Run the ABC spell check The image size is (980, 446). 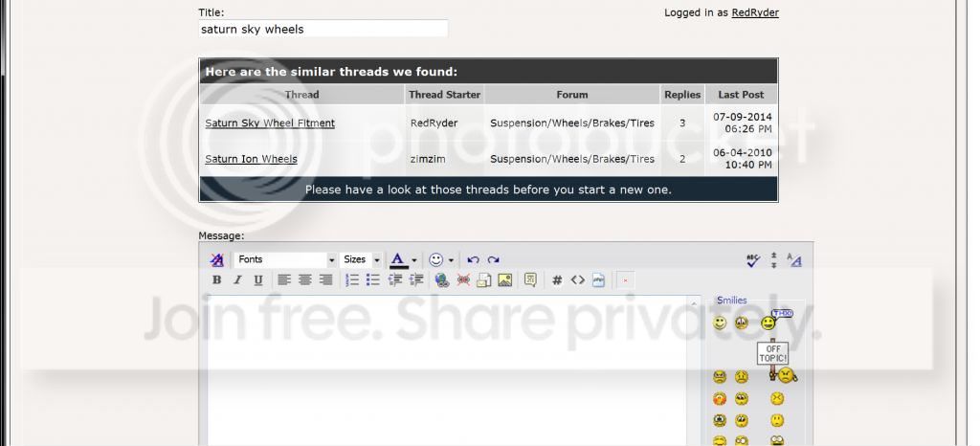tap(753, 260)
